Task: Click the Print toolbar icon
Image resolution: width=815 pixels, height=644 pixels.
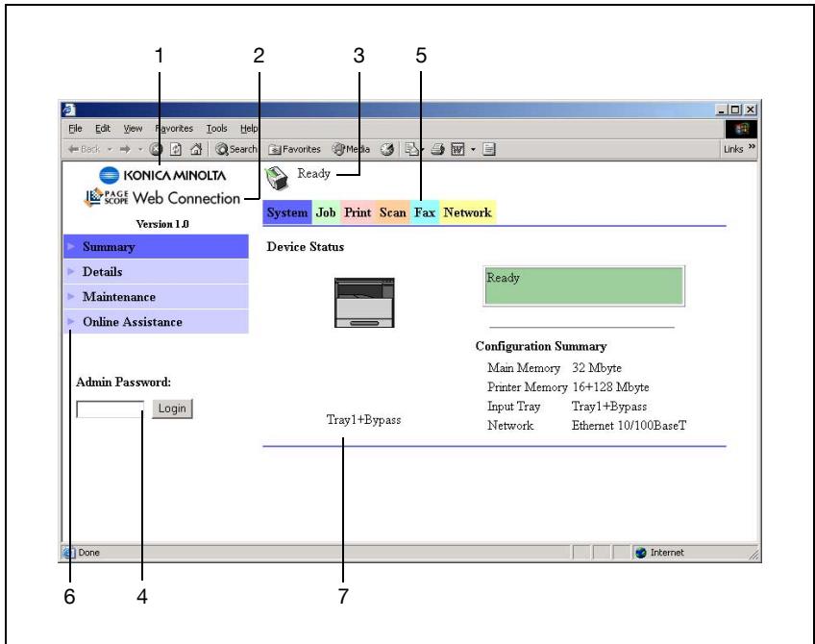Action: (437, 149)
